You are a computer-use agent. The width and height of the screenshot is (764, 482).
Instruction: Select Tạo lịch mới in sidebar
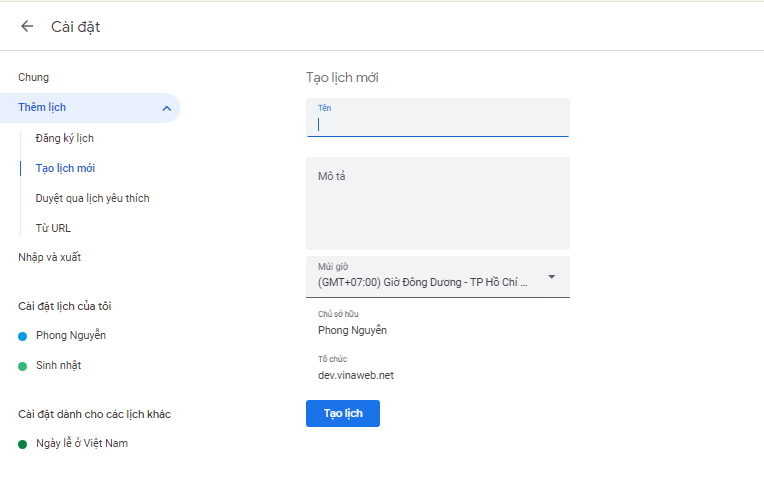(x=65, y=168)
